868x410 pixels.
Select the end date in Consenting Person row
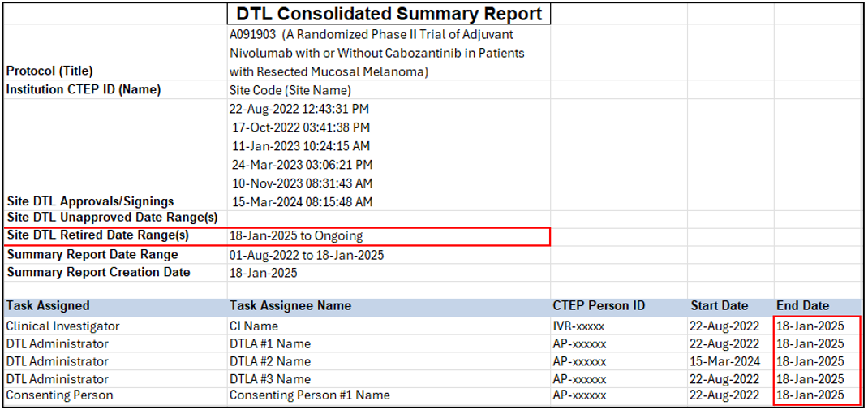tap(810, 395)
